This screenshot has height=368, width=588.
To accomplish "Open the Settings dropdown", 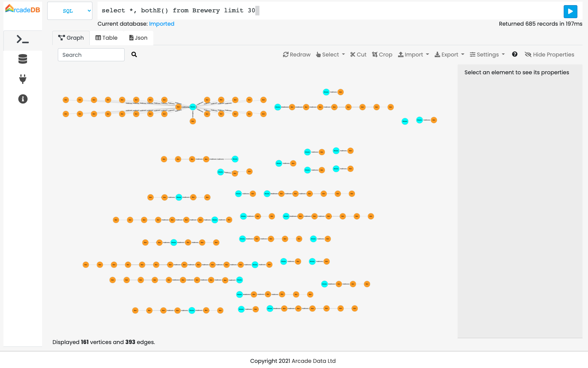I will [x=487, y=54].
